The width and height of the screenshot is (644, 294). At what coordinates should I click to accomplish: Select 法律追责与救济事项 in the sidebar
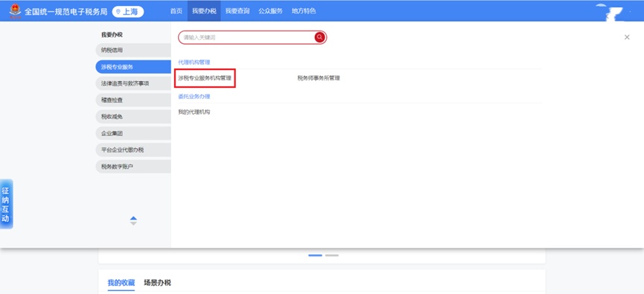133,83
